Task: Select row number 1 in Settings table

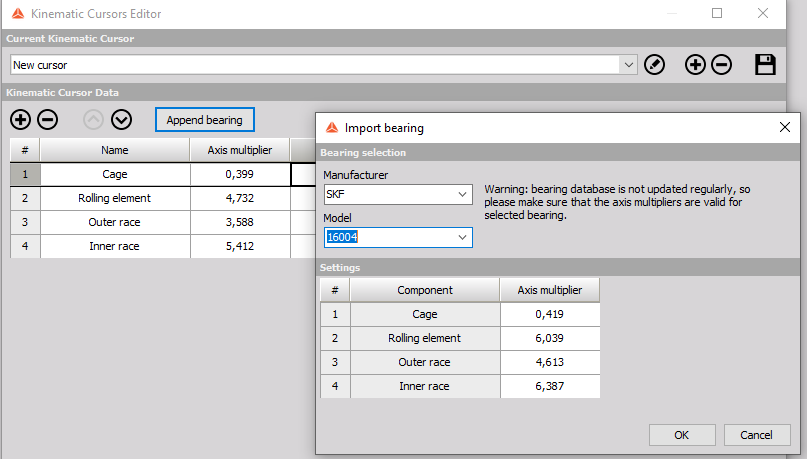Action: click(335, 314)
